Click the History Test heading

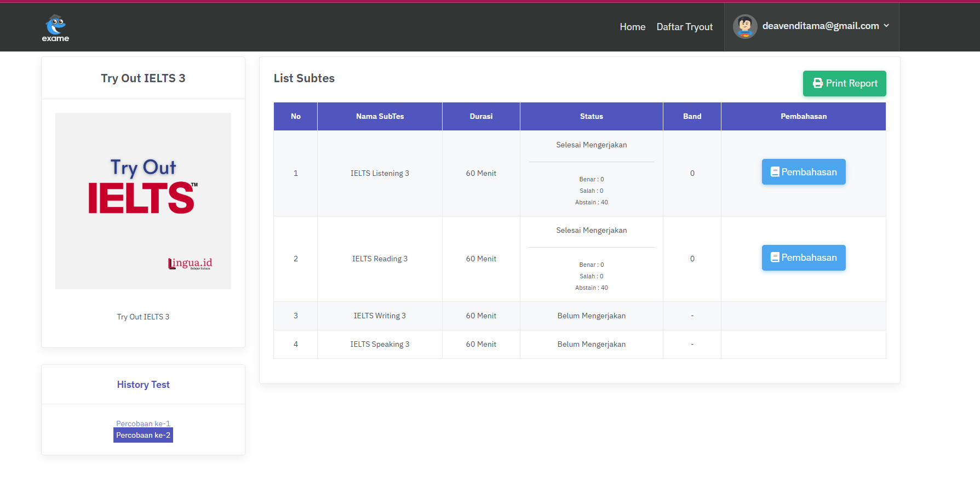pos(143,385)
